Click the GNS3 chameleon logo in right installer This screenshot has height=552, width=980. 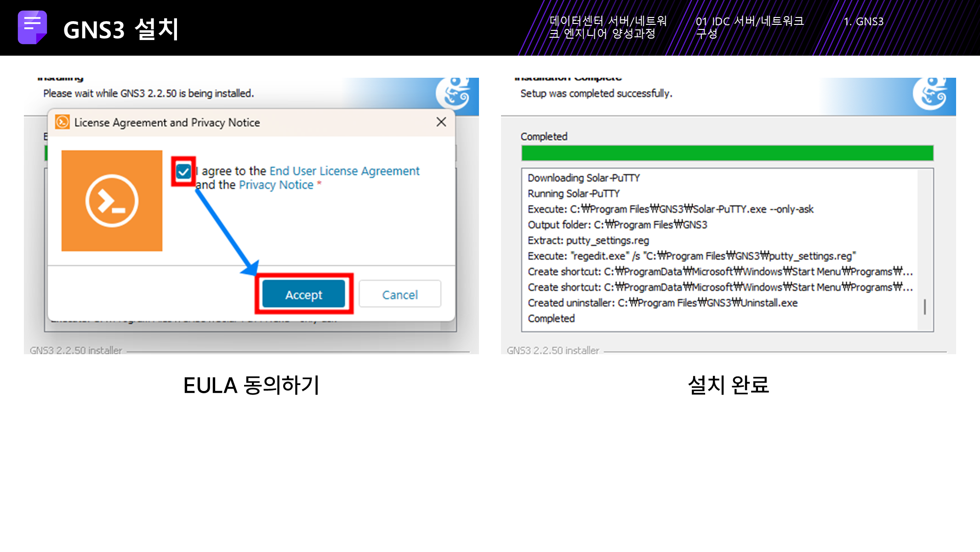[x=933, y=93]
